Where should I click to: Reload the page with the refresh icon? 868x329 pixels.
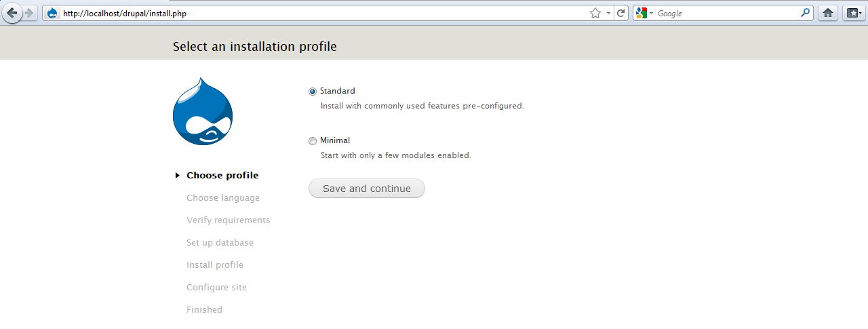click(x=620, y=13)
